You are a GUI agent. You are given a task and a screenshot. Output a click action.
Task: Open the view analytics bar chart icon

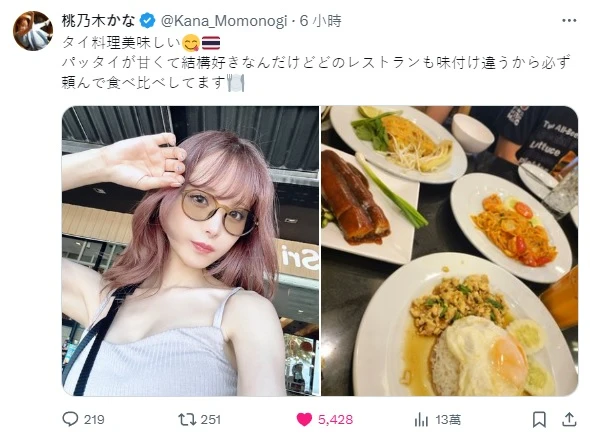click(x=421, y=419)
